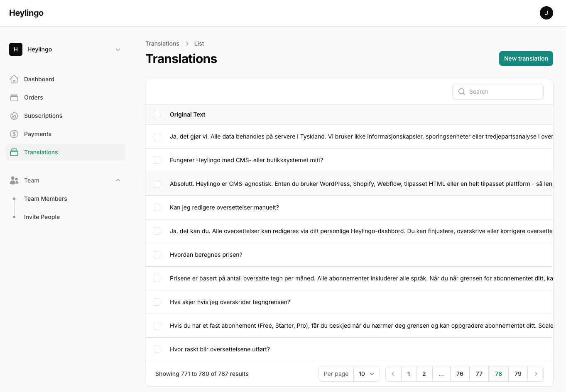Check the 'Ja, det kan du' row
The height and width of the screenshot is (392, 566).
pos(157,231)
